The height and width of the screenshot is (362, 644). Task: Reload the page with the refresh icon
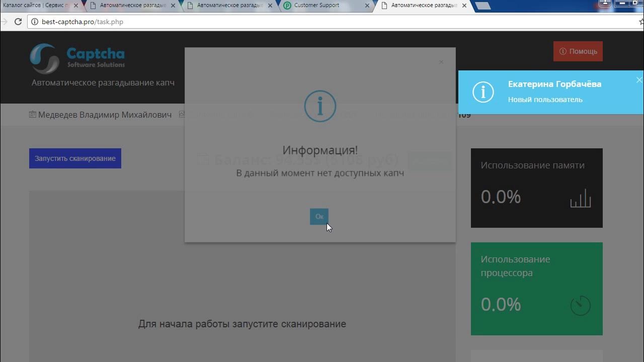tap(18, 22)
